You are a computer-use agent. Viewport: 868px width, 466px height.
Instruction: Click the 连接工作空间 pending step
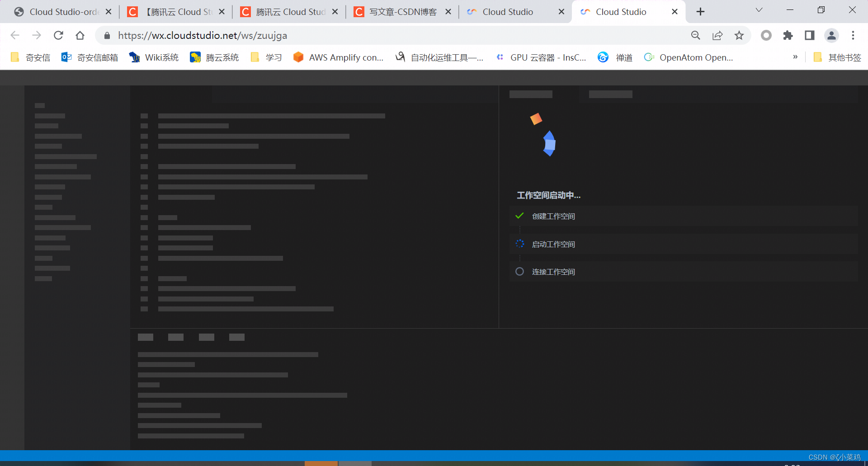tap(684, 272)
